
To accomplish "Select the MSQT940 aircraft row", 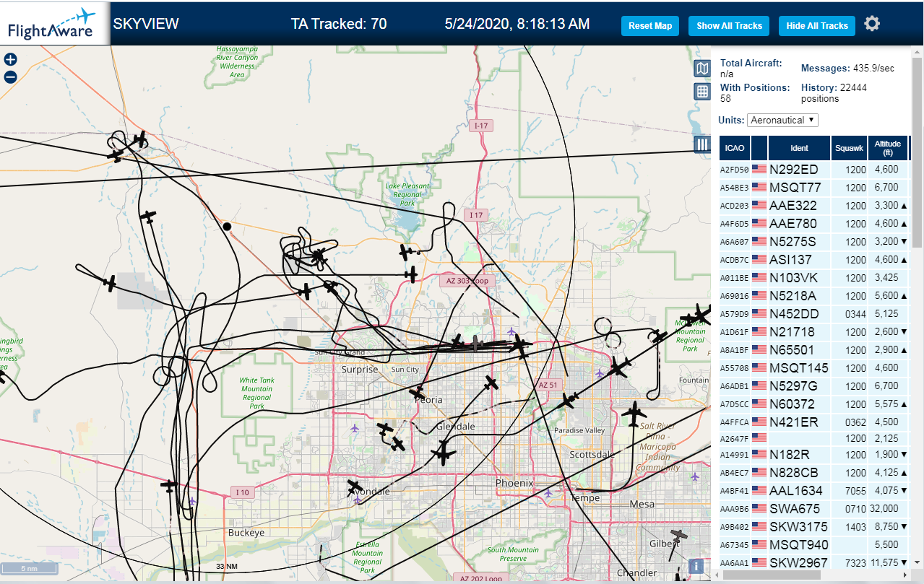I will coord(814,545).
